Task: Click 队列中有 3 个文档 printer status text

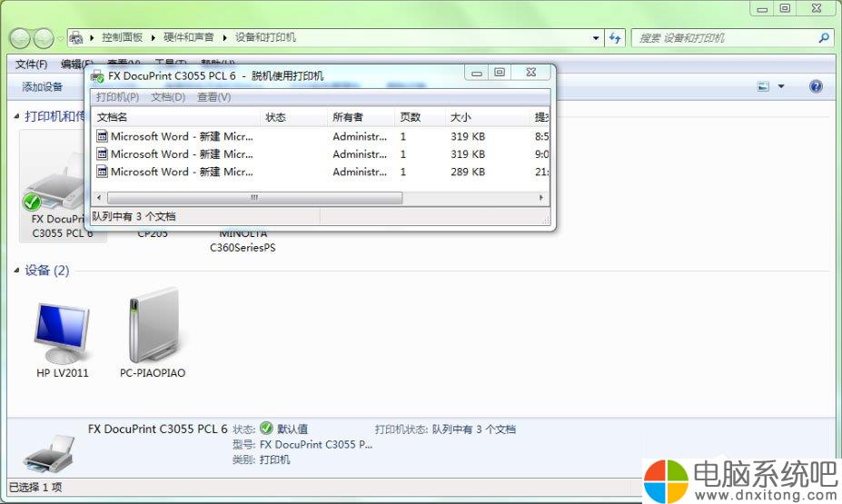Action: coord(473,430)
